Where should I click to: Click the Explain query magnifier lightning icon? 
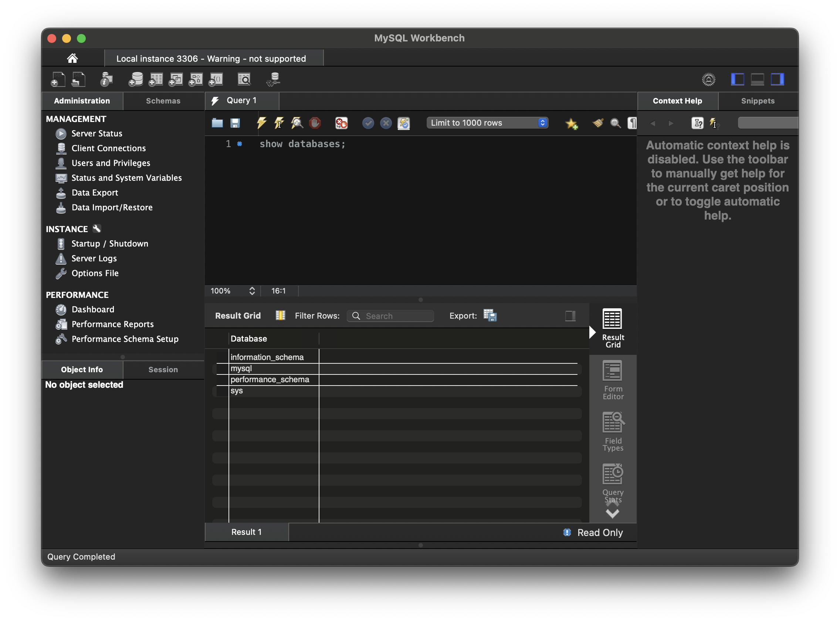tap(297, 123)
